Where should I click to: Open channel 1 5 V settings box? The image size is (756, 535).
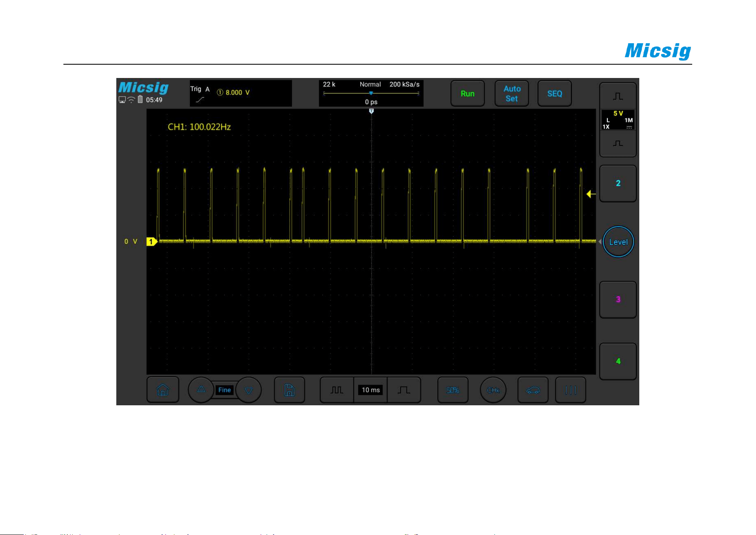pyautogui.click(x=618, y=120)
